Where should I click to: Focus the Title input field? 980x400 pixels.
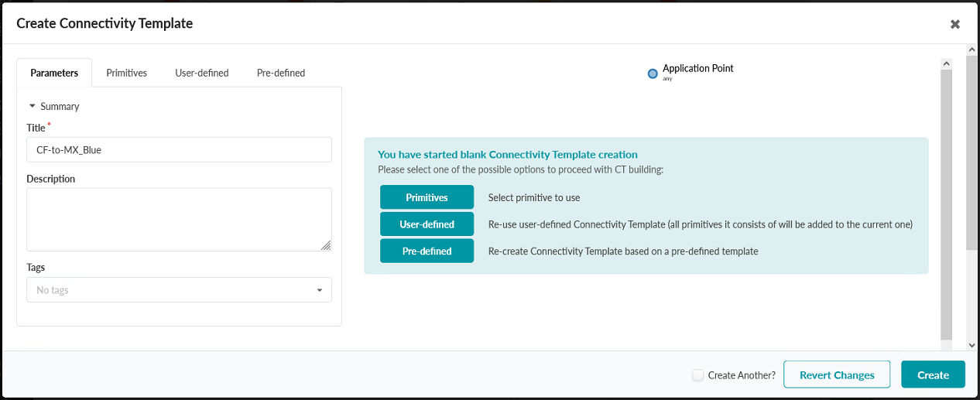click(x=179, y=150)
